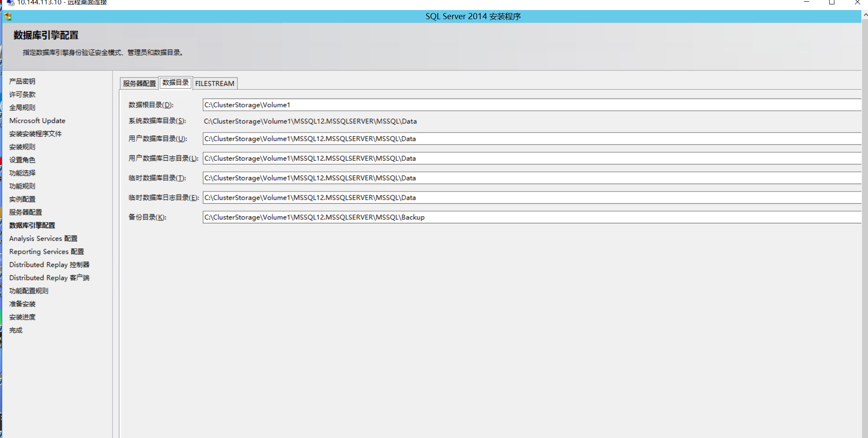Viewport: 868px width, 438px height.
Task: Maximize the remote desktop window
Action: [x=832, y=2]
